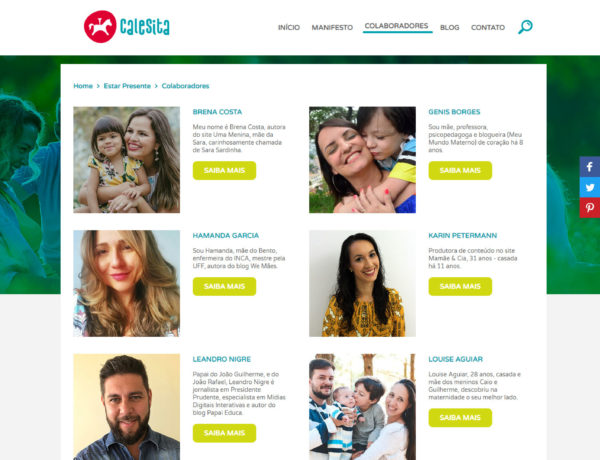Click Saiba Mais under Genis Borges
The width and height of the screenshot is (600, 460).
tap(460, 171)
